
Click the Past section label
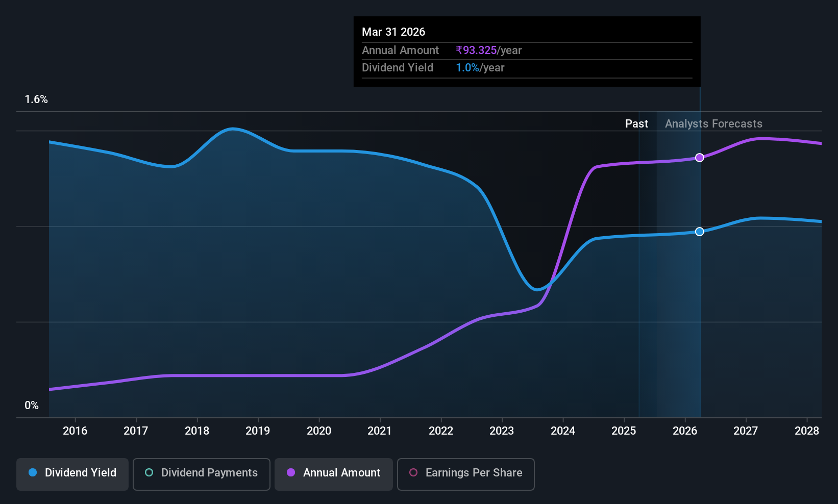point(636,124)
